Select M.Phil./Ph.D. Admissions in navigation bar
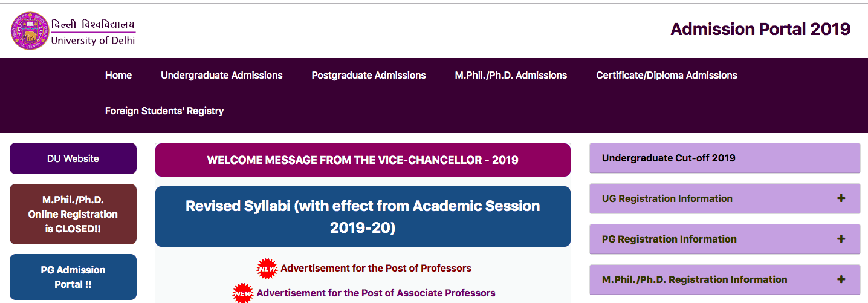 511,76
